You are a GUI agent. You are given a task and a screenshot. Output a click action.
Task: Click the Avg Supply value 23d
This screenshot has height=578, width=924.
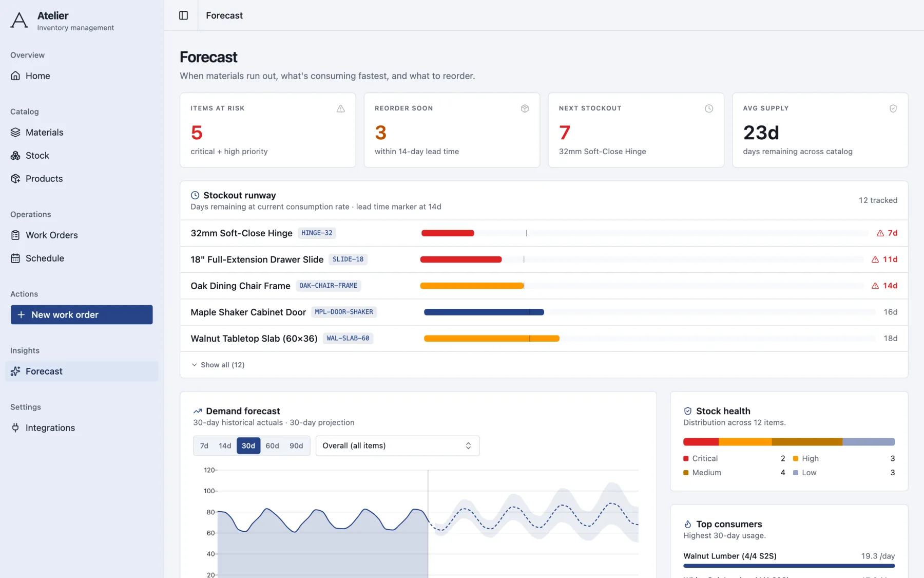coord(761,133)
